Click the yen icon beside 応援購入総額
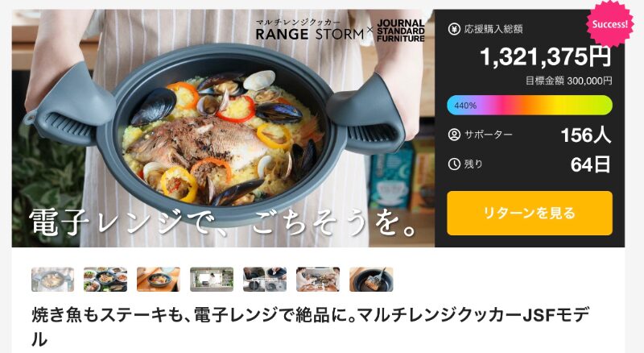This screenshot has height=353, width=644. [x=454, y=29]
